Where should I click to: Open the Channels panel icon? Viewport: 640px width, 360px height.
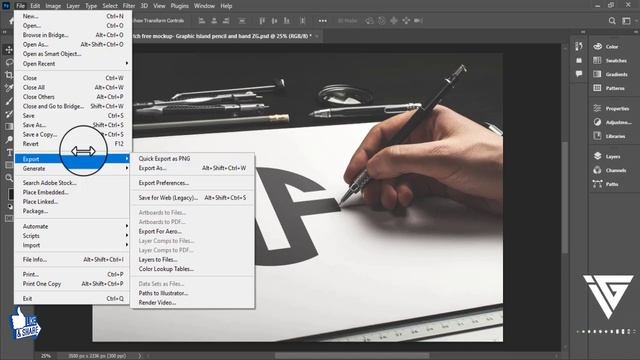point(598,170)
